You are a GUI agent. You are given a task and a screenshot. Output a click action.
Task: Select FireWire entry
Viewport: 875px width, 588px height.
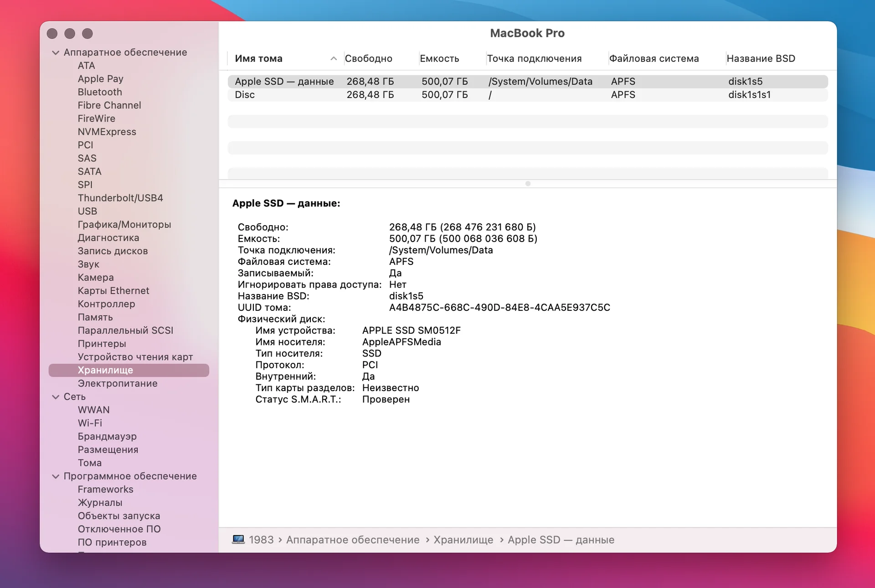click(97, 119)
